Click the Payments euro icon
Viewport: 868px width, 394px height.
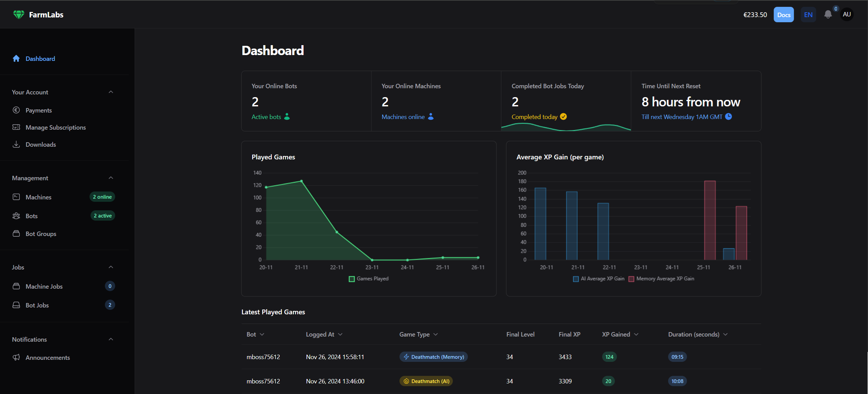(16, 110)
